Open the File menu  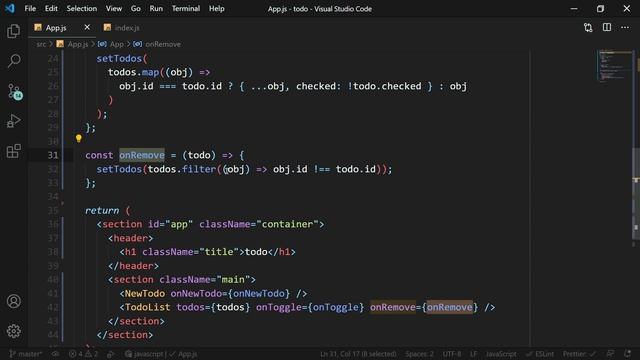[x=30, y=8]
